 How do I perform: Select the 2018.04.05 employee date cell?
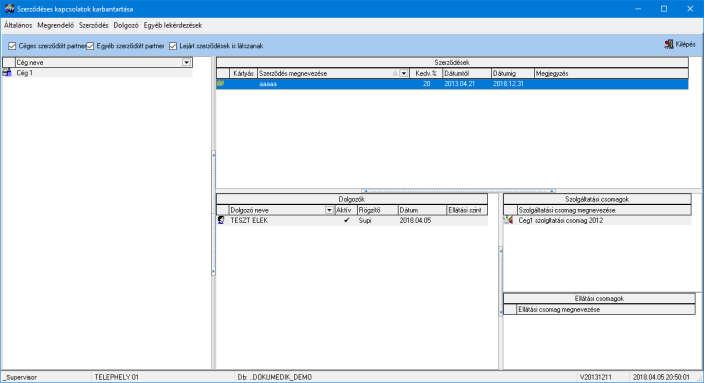pyautogui.click(x=415, y=220)
